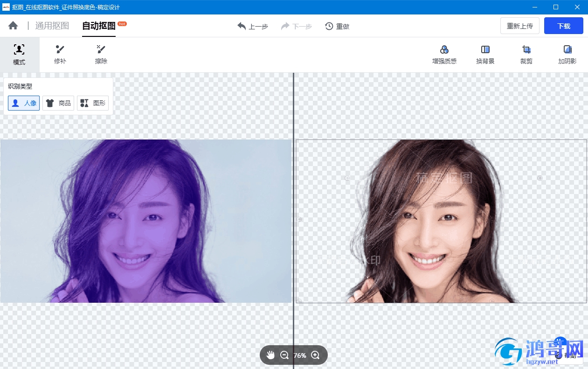Maximize the application window
The width and height of the screenshot is (588, 369).
[x=556, y=7]
